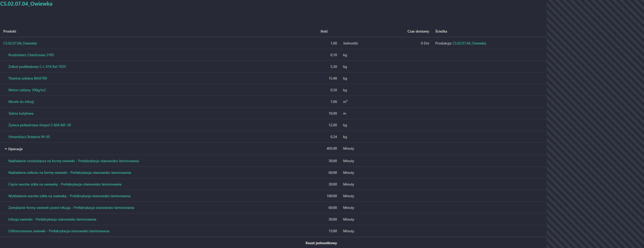Open the Odformowanie owiewki operation
Viewport: 644px width, 248px height.
tap(59, 231)
